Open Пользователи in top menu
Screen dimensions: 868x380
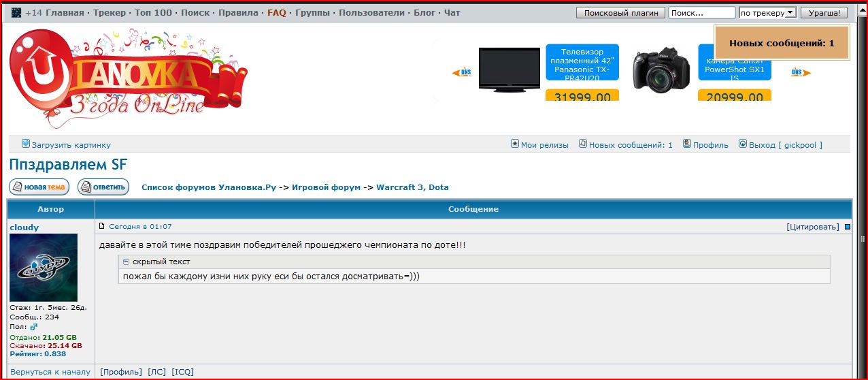[372, 13]
